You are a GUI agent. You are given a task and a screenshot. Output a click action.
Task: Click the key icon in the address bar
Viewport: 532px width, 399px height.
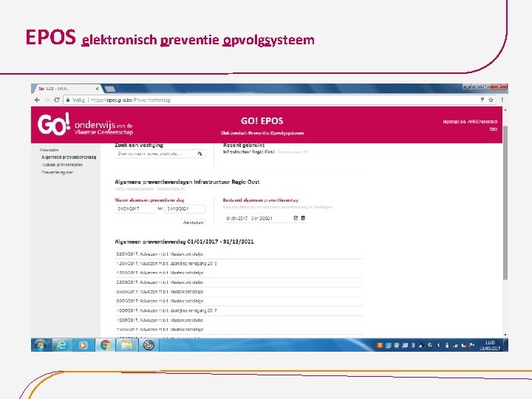click(482, 100)
